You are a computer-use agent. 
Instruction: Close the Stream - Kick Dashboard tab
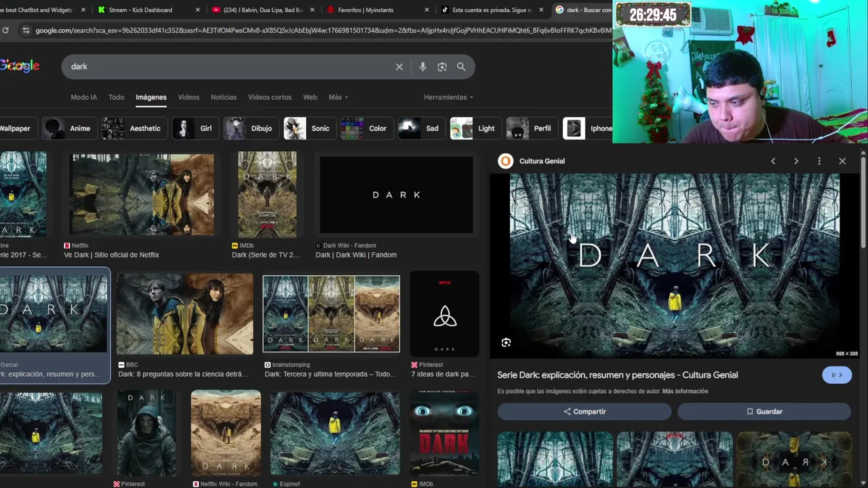tap(198, 10)
